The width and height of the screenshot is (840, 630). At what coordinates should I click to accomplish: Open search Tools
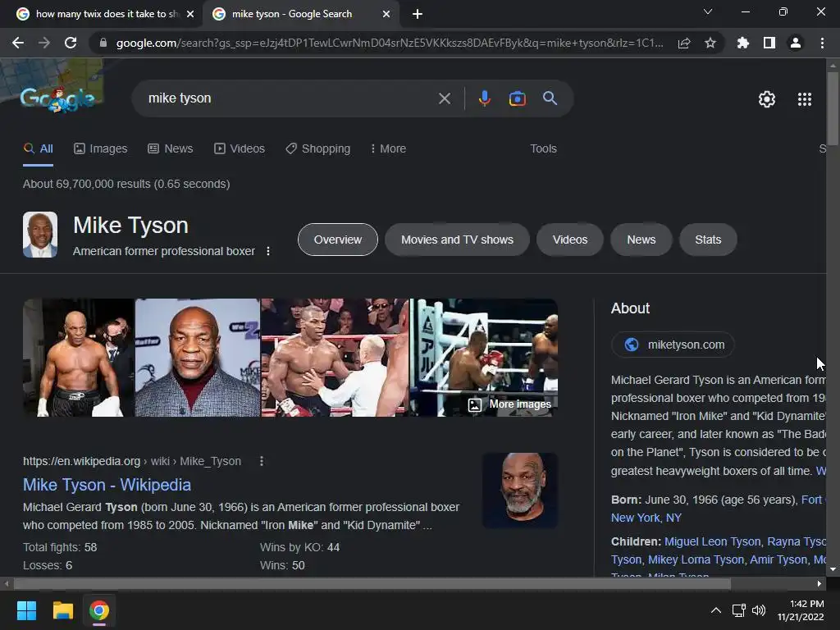coord(543,149)
